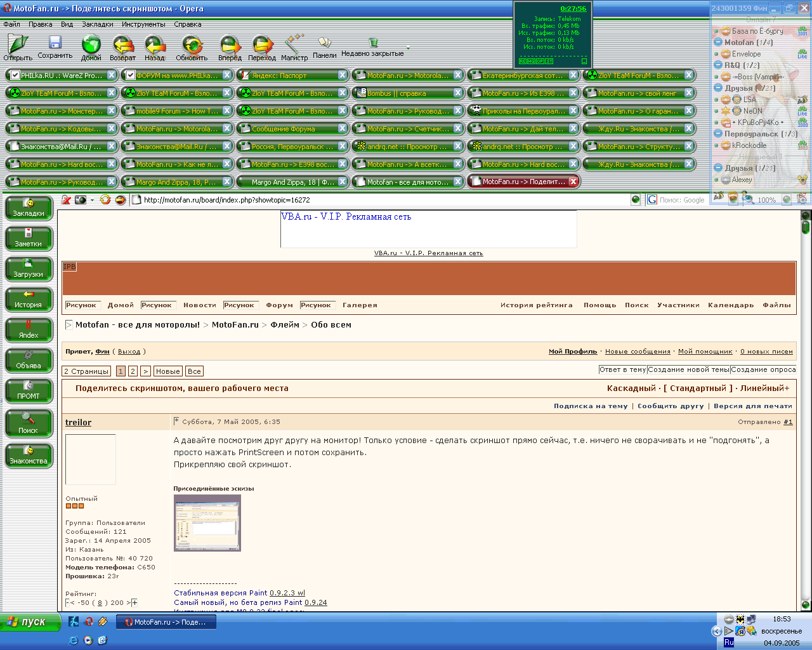The image size is (812, 650).
Task: Open the Правка menu
Action: click(41, 24)
